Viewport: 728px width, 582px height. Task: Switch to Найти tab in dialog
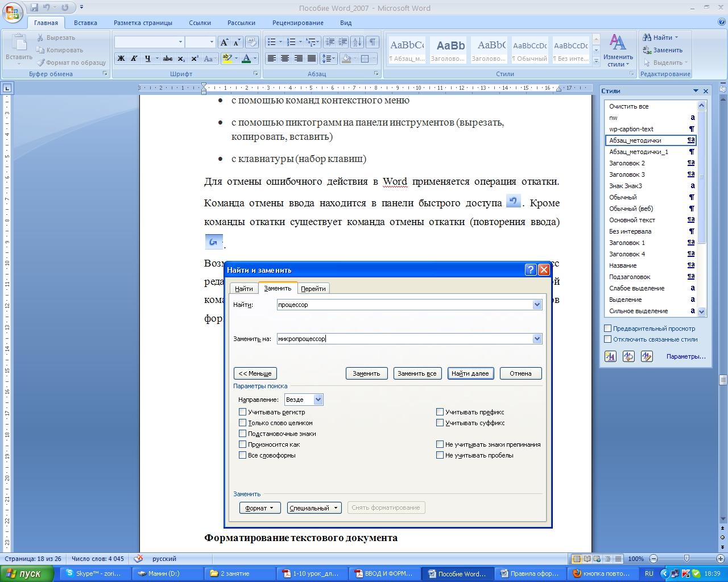(x=244, y=289)
